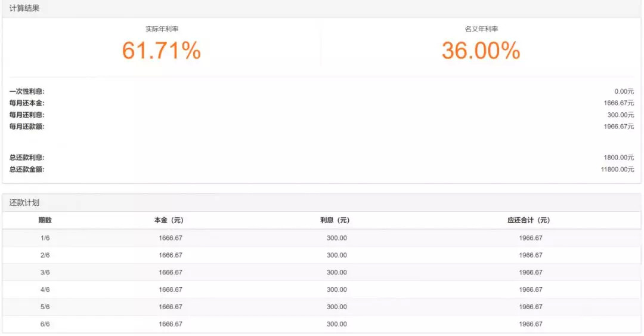The height and width of the screenshot is (336, 644).
Task: Select period 6/6 in the repayment table
Action: pos(45,324)
